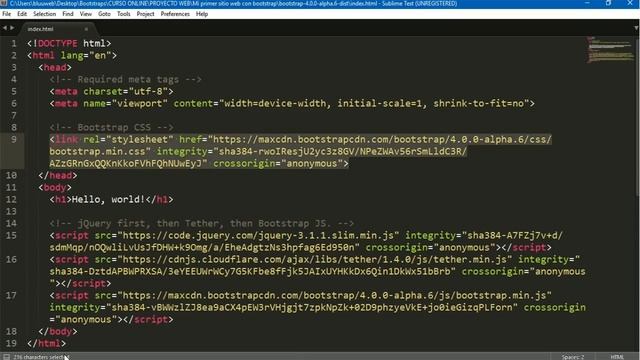This screenshot has width=640, height=360.
Task: Click the Bootstrap CSS comment
Action: [111, 127]
